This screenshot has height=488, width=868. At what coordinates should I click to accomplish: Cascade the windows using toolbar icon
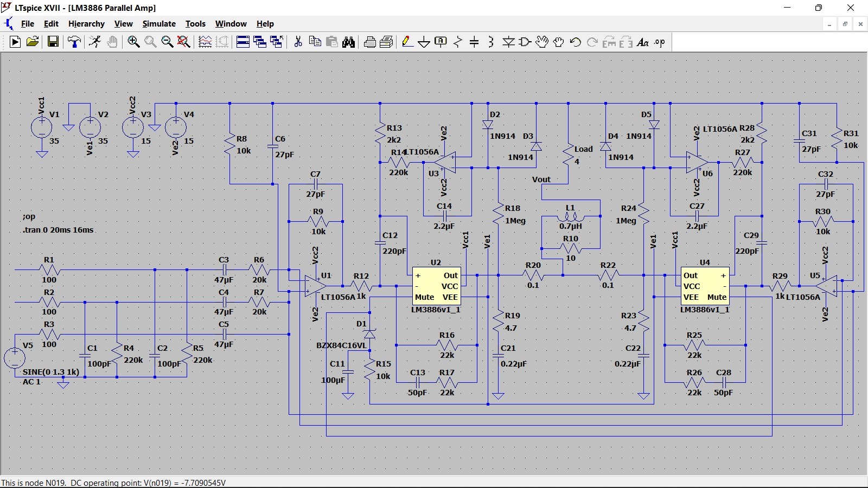(x=260, y=42)
